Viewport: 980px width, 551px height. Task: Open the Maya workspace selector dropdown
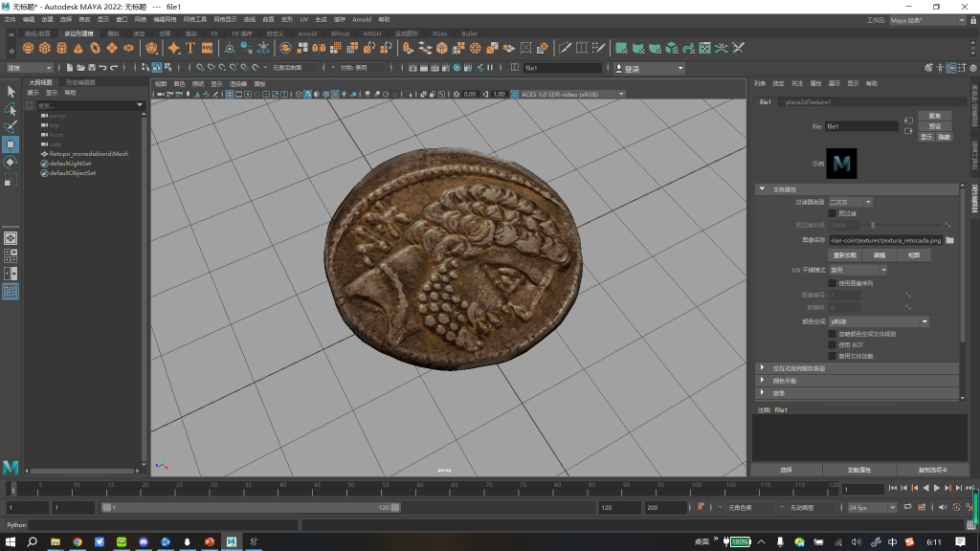point(927,21)
